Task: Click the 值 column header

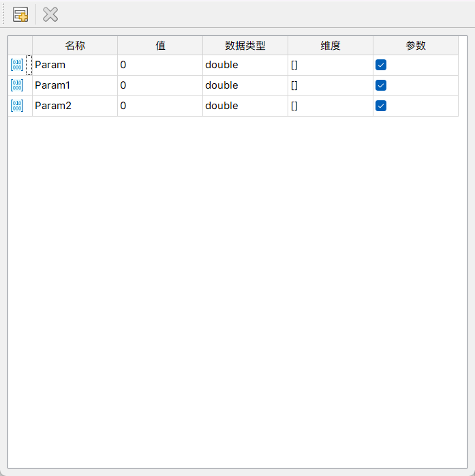Action: pyautogui.click(x=160, y=46)
